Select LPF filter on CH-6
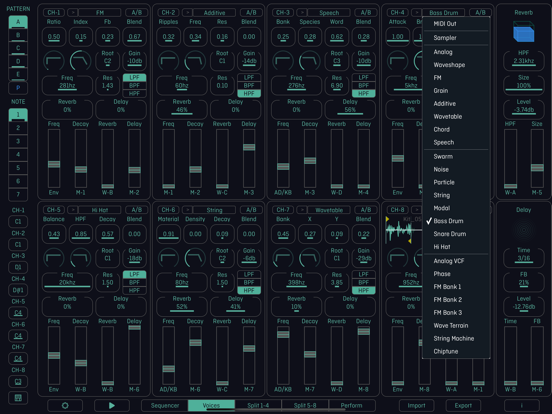Viewport: 552px width, 414px height. (249, 275)
